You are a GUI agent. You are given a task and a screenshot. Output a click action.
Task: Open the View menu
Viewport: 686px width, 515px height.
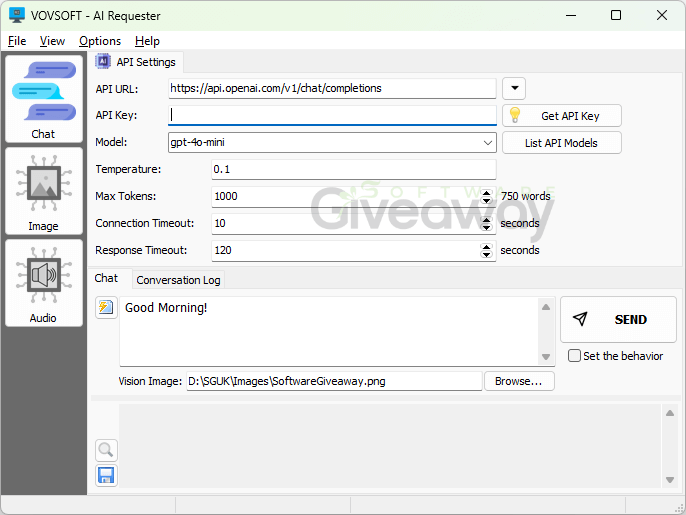pyautogui.click(x=52, y=41)
